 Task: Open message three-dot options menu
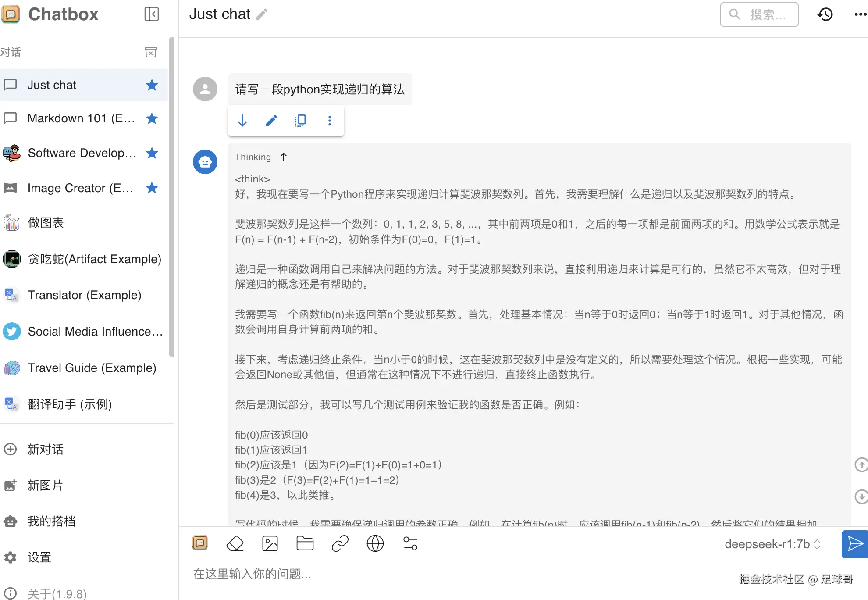pyautogui.click(x=330, y=121)
